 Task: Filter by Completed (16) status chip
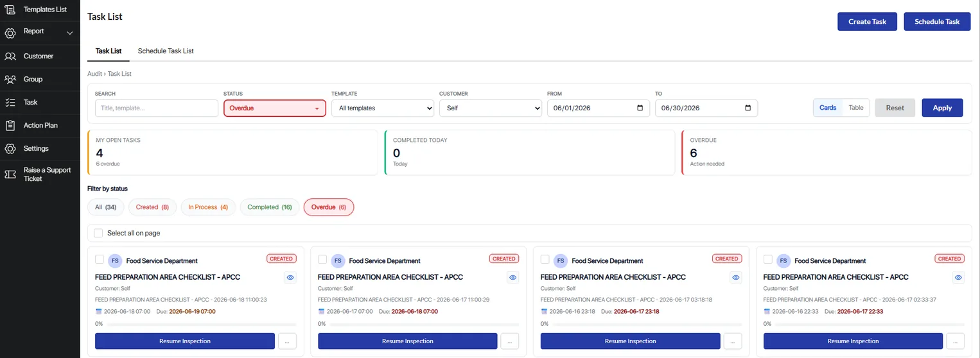[270, 207]
